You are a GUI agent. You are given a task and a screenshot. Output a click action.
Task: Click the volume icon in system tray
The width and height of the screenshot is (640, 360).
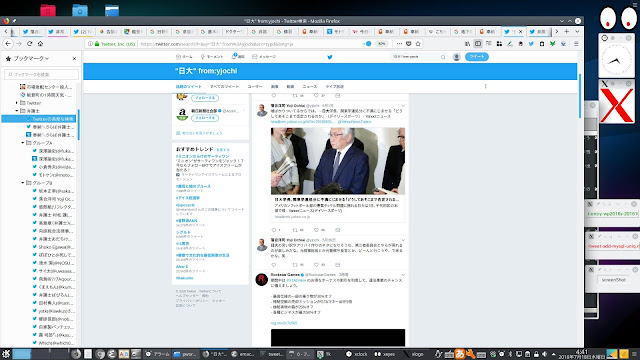[544, 354]
